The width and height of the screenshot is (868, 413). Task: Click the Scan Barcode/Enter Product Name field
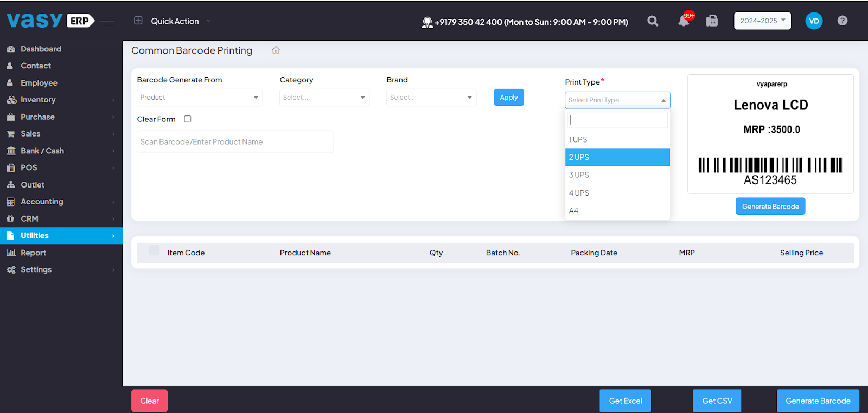(x=235, y=142)
